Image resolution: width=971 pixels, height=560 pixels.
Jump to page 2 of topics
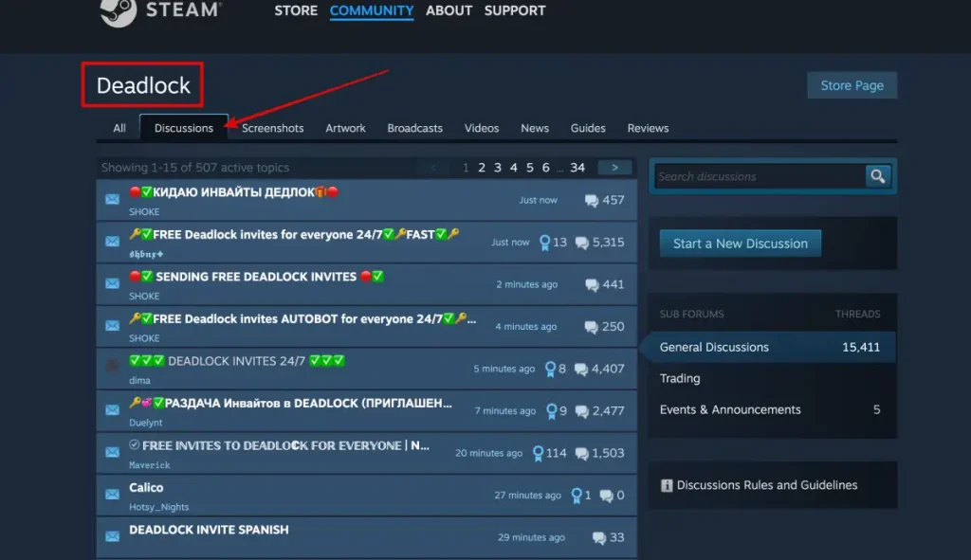(481, 168)
